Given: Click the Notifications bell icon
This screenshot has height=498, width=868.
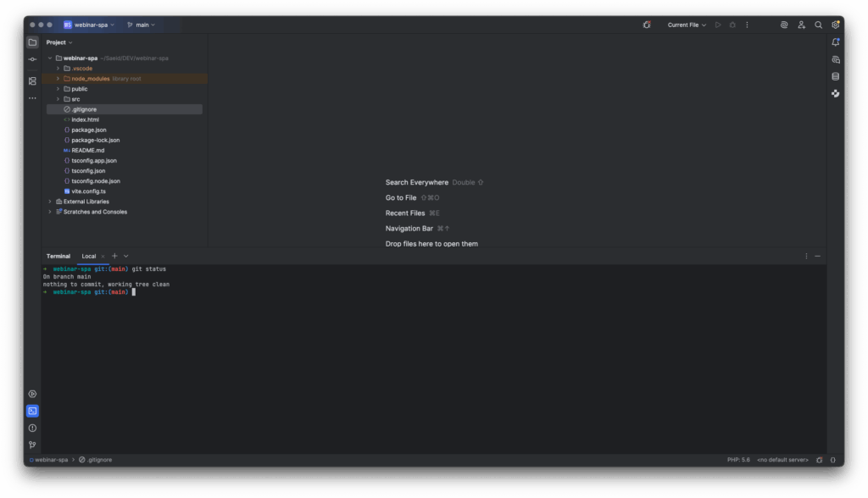Looking at the screenshot, I should pos(836,42).
